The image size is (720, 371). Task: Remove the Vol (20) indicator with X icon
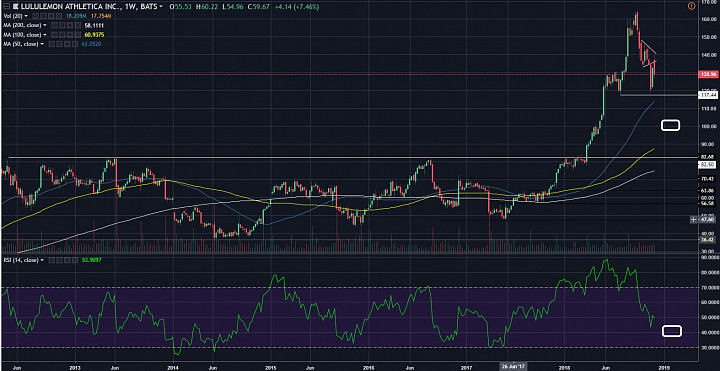(59, 16)
